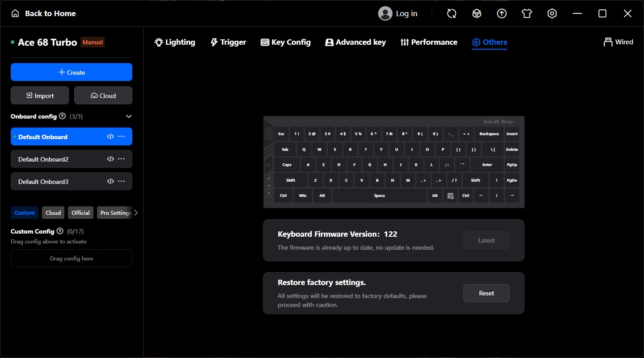644x358 pixels.
Task: Click the code icon on Default Onboard3
Action: click(x=110, y=181)
